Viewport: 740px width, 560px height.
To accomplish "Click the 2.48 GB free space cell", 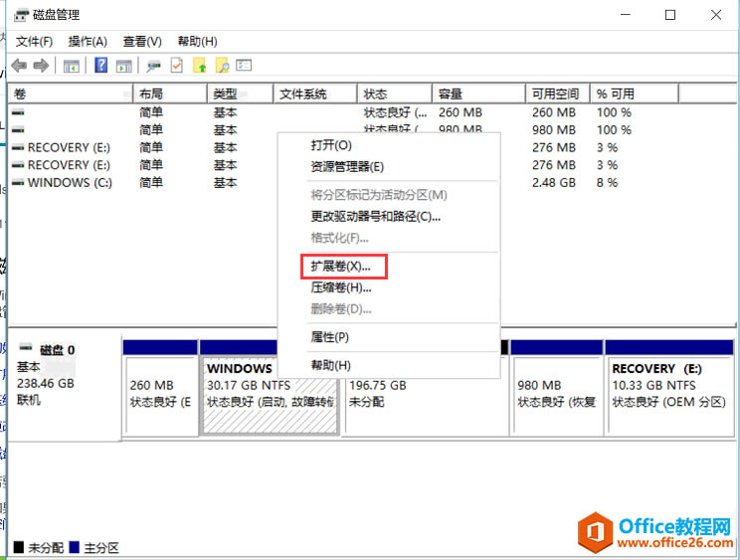I will 554,183.
